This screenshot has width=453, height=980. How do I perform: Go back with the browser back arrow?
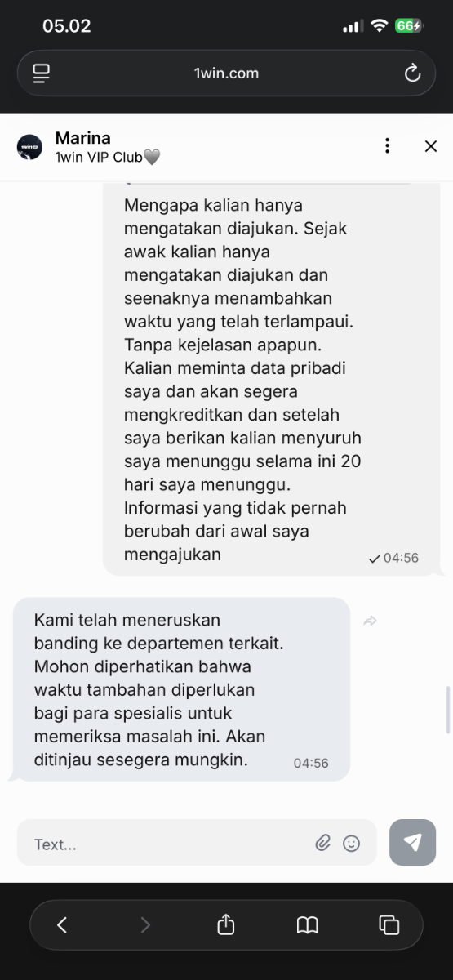[62, 924]
